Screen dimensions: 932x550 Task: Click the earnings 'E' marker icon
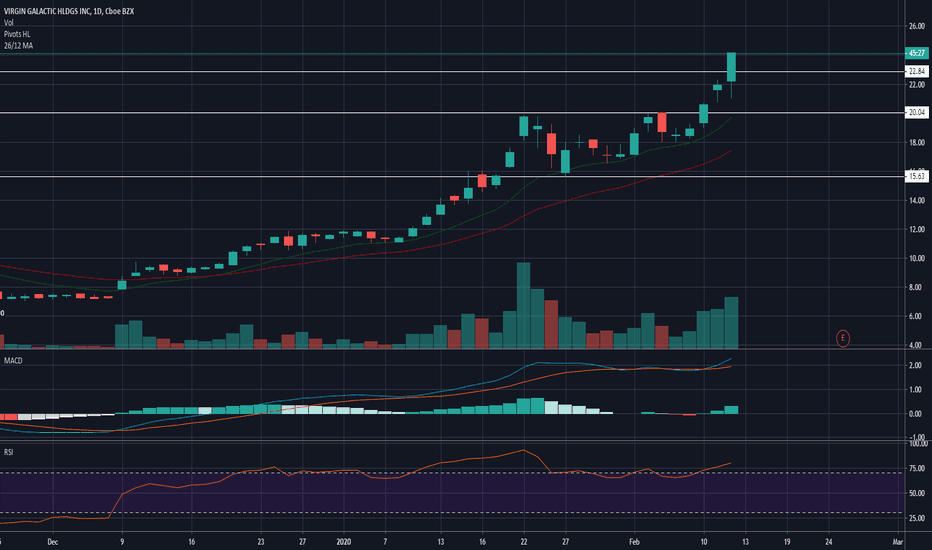pyautogui.click(x=842, y=338)
